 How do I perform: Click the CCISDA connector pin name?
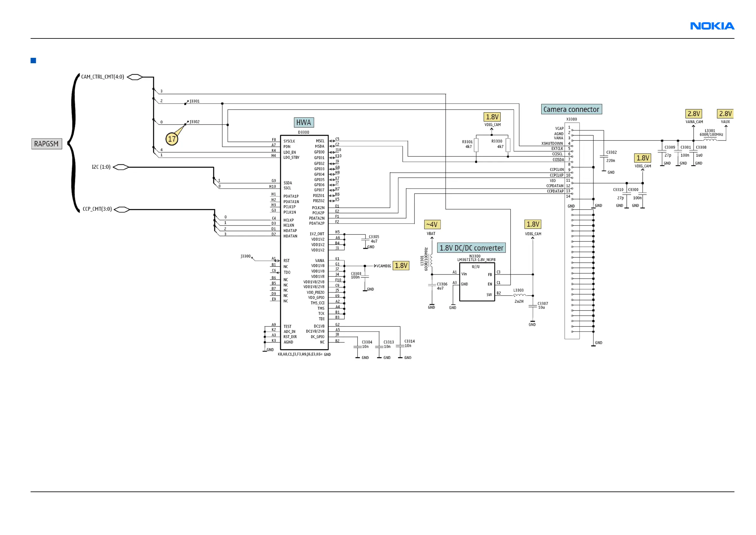558,159
